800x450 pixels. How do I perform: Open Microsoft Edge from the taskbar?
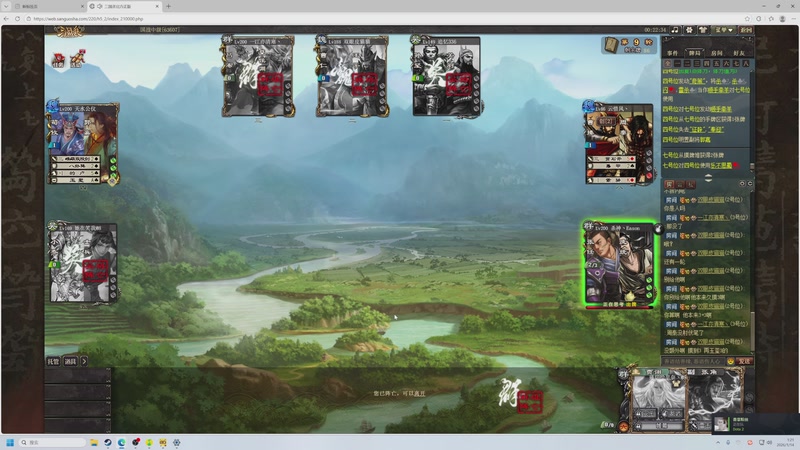[x=121, y=442]
